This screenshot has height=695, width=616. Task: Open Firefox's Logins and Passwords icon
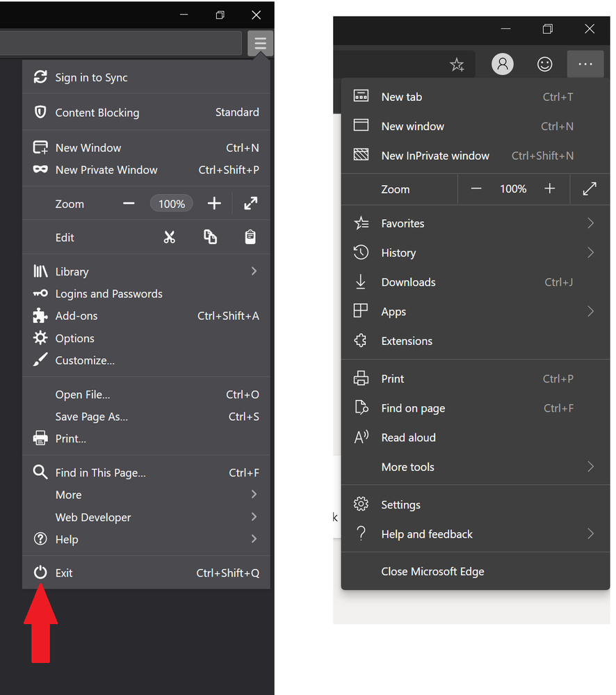pyautogui.click(x=40, y=294)
